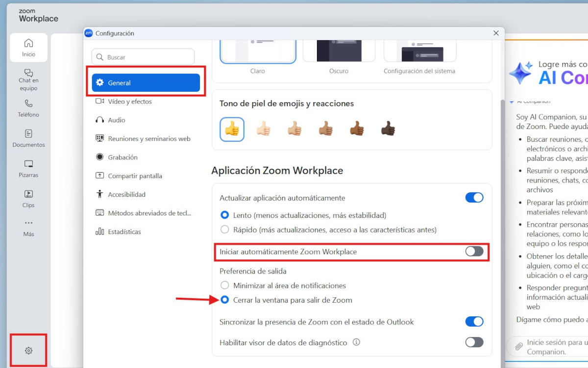Screen dimensions: 588x368
Task: Select Minimizar al área de notificaciones
Action: coord(225,286)
